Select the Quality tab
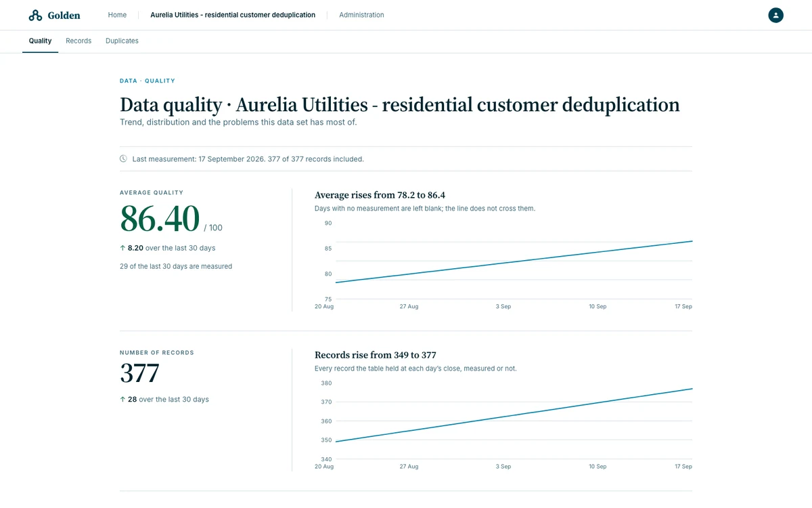 tap(40, 41)
